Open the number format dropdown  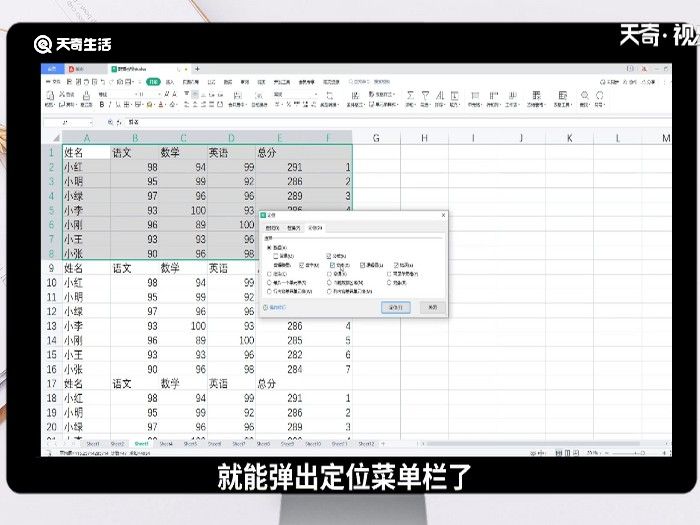316,95
